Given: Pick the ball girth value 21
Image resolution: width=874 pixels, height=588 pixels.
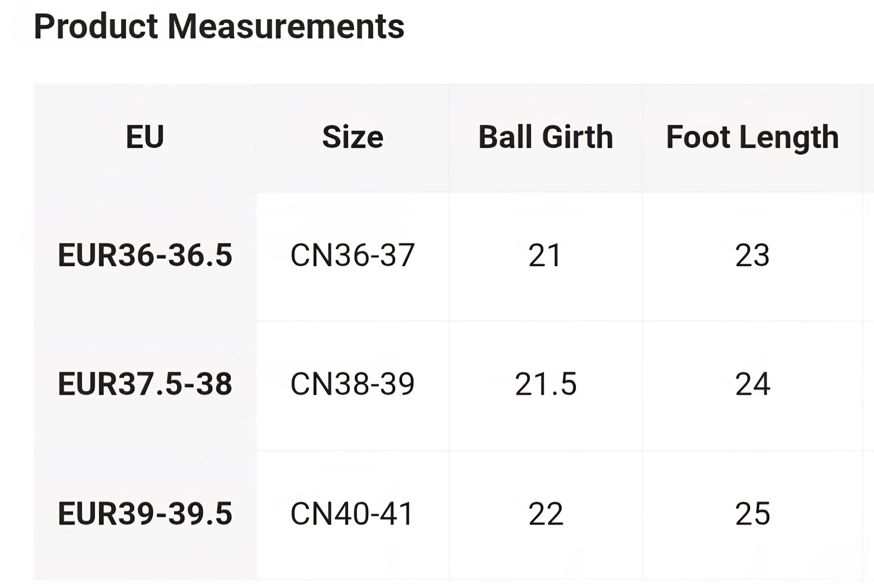Looking at the screenshot, I should click(x=545, y=255).
